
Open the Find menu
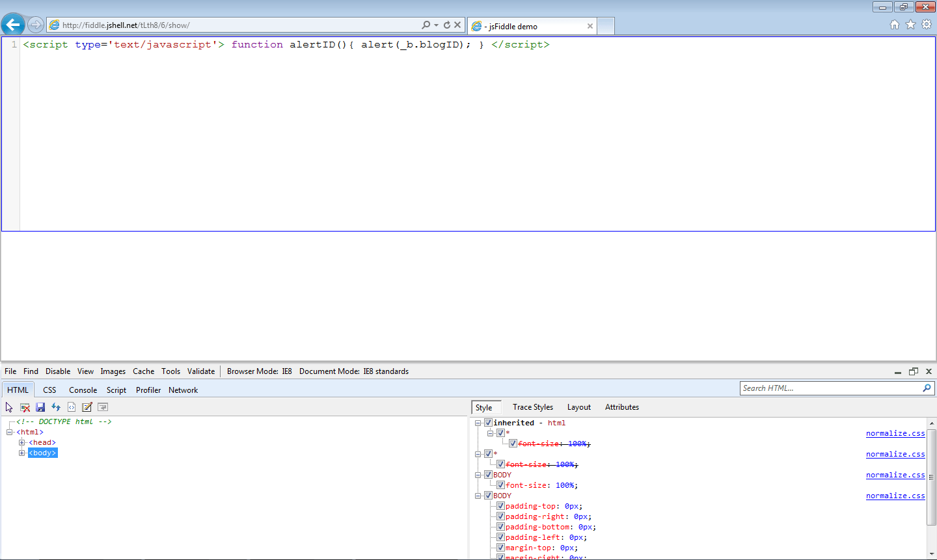coord(31,371)
